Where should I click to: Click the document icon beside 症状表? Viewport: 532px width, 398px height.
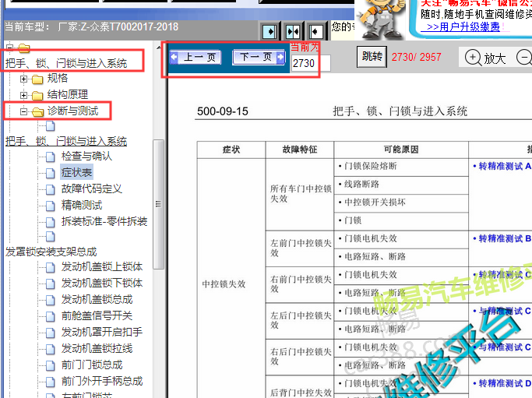(50, 174)
